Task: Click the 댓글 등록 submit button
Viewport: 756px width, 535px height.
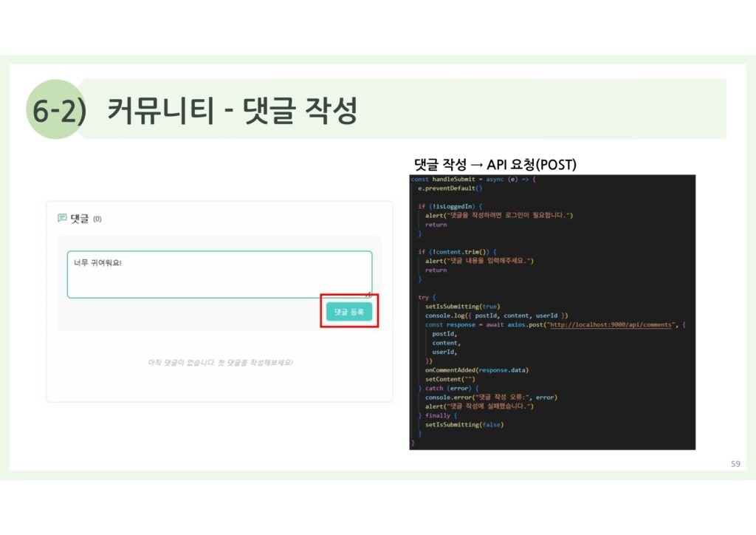Action: [349, 312]
